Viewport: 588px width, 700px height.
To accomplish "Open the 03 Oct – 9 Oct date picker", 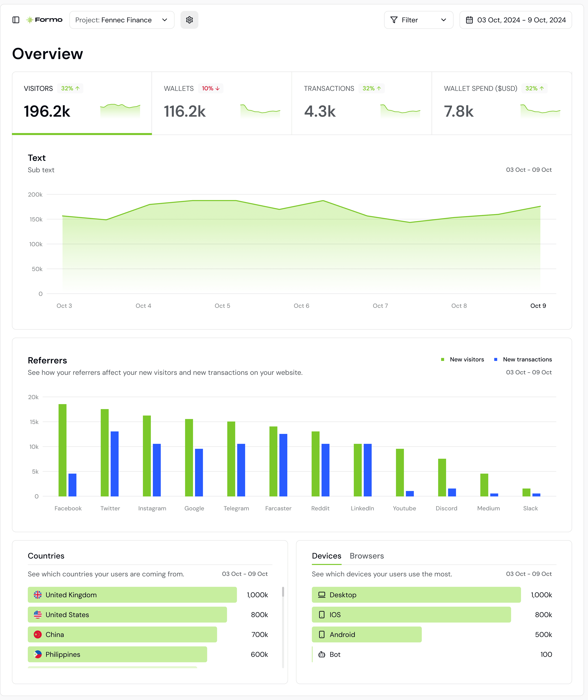I will click(515, 20).
